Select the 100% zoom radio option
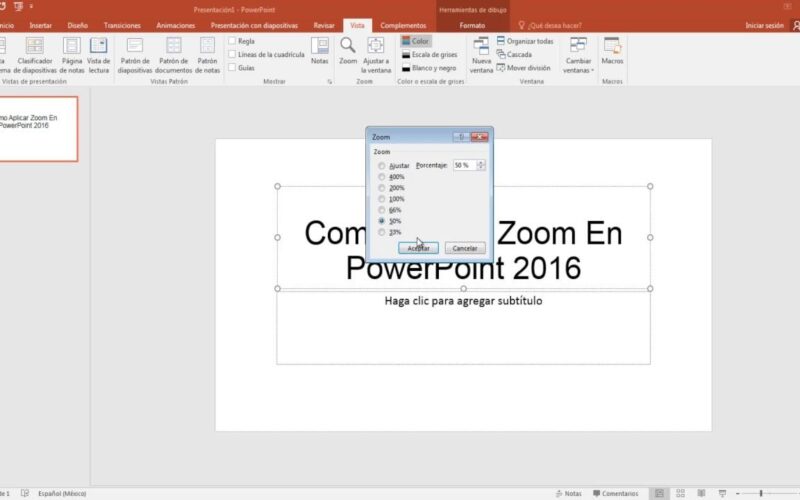Screen dimensions: 800x500 click(382, 199)
